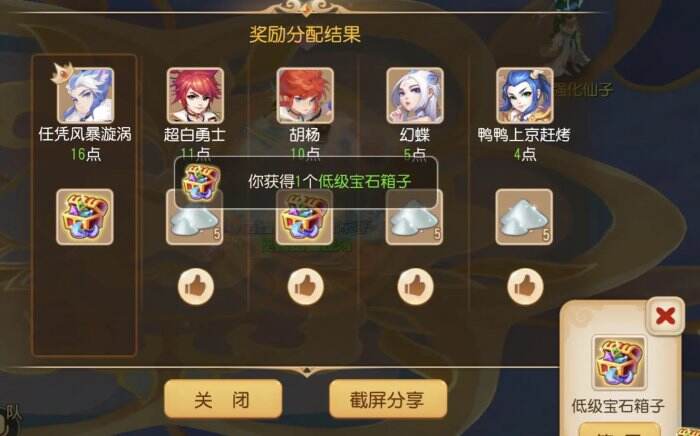Give a thumbs-up to 超白勇士
The width and height of the screenshot is (700, 436).
pyautogui.click(x=196, y=287)
